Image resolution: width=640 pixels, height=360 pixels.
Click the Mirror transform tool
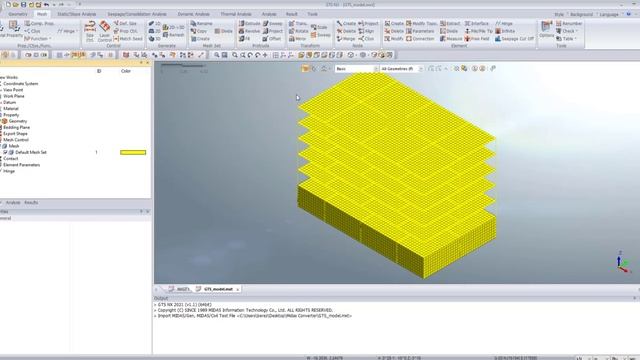click(x=298, y=39)
